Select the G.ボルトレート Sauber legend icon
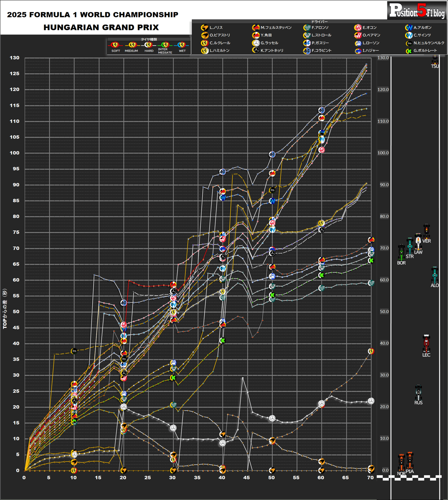 [409, 51]
